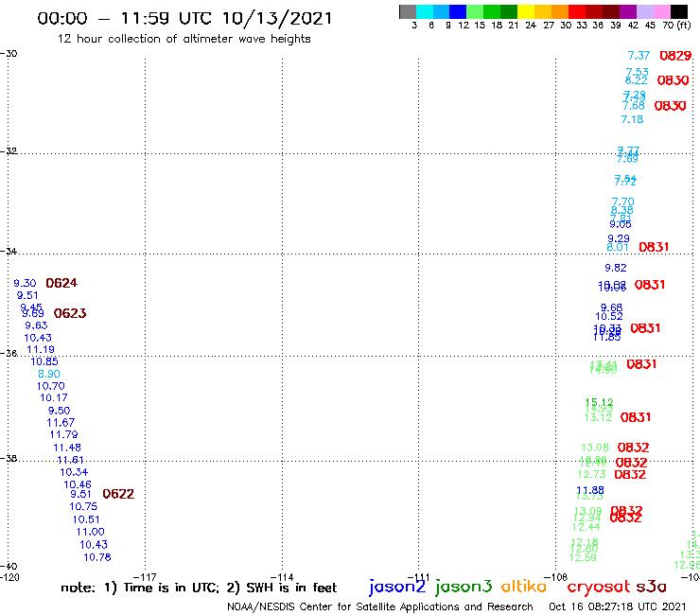Click the 0623 time label
The width and height of the screenshot is (700, 615).
pyautogui.click(x=70, y=313)
